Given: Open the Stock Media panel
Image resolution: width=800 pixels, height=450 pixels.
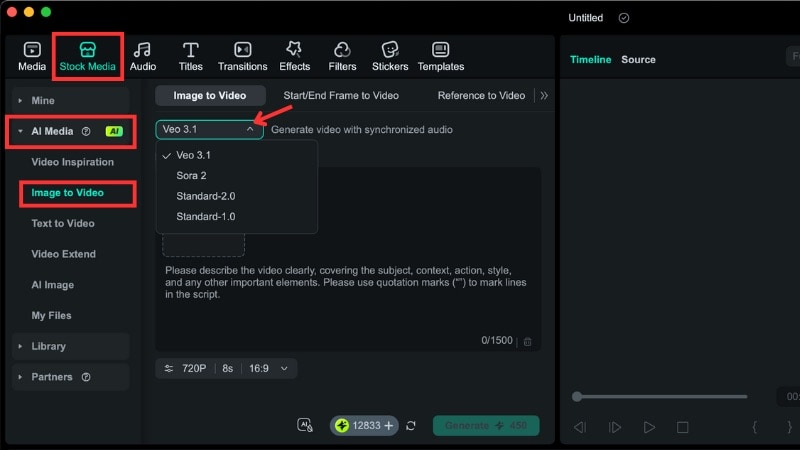Looking at the screenshot, I should (87, 56).
